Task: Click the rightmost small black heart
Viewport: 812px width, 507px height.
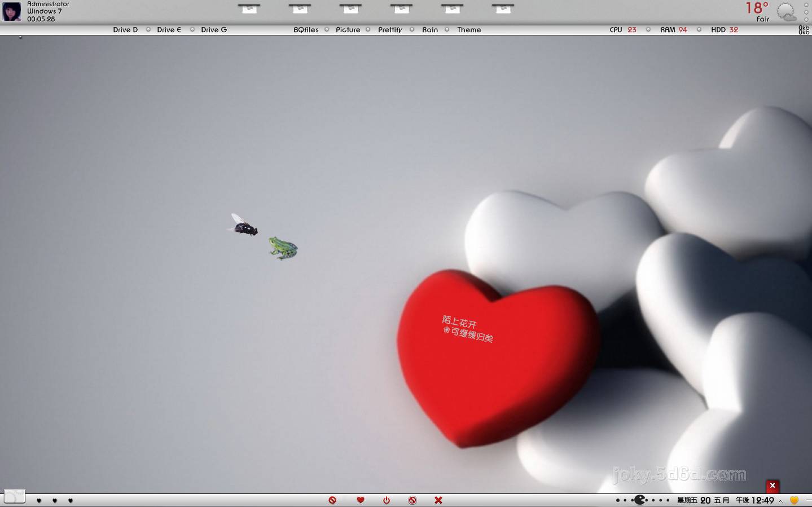Action: coord(71,500)
